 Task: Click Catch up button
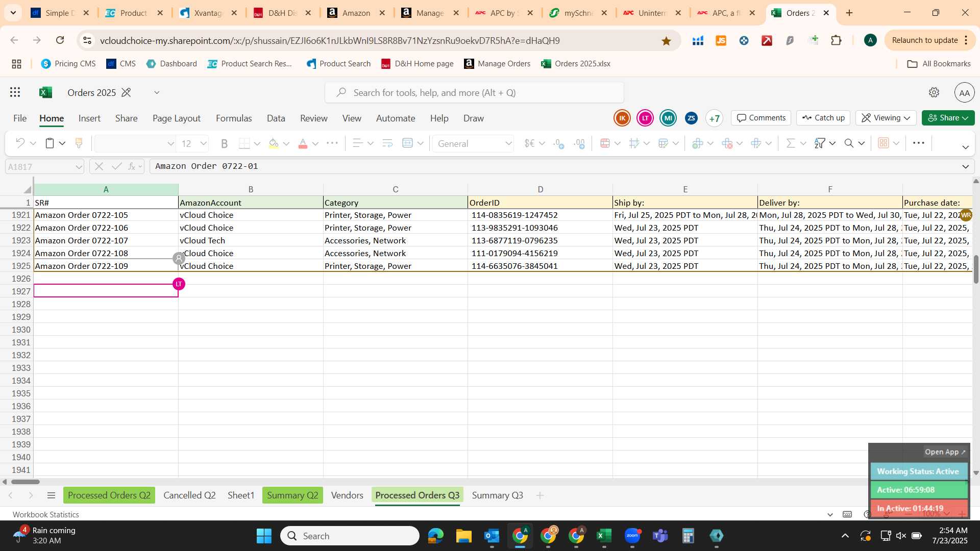pos(823,118)
